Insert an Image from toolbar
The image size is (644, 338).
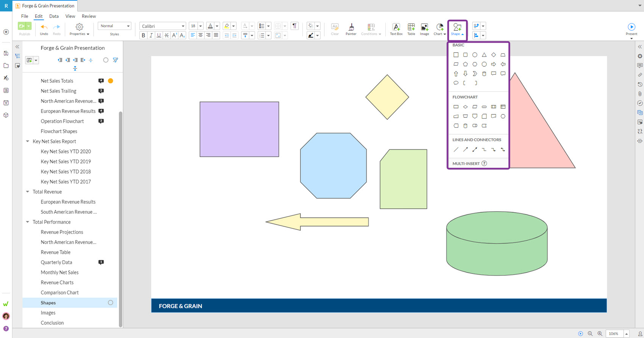click(x=424, y=29)
